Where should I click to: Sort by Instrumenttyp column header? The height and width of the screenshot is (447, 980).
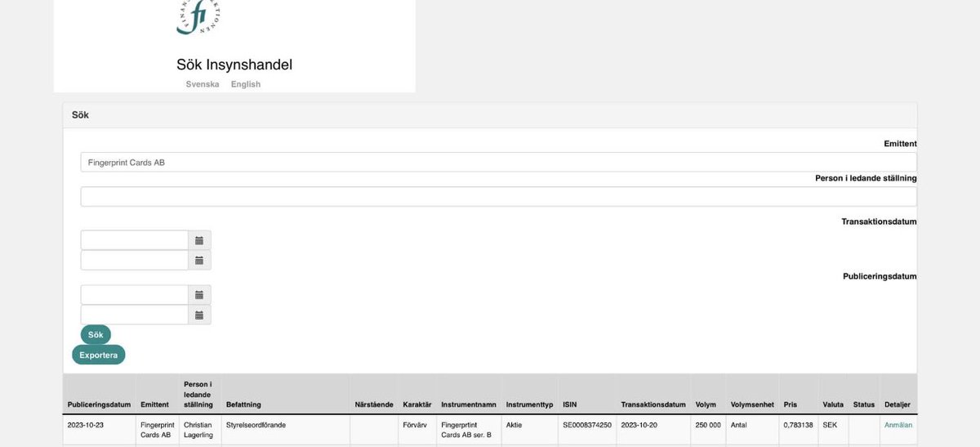529,405
